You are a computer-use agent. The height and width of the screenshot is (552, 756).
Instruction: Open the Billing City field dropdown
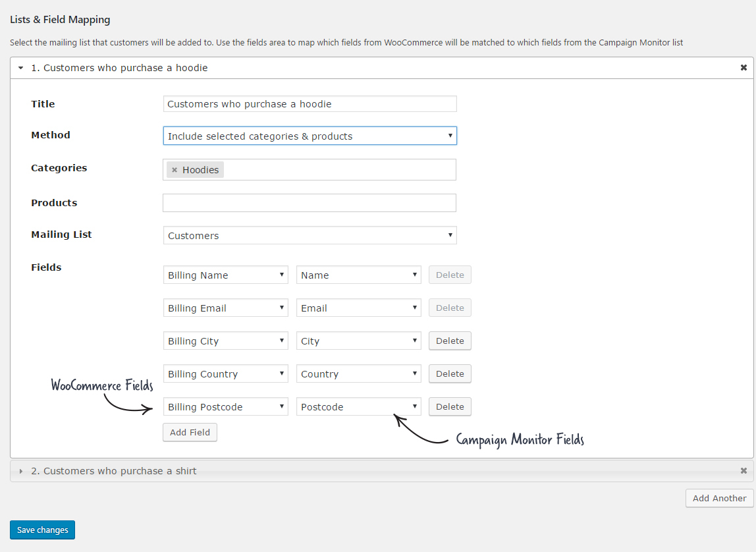click(226, 341)
